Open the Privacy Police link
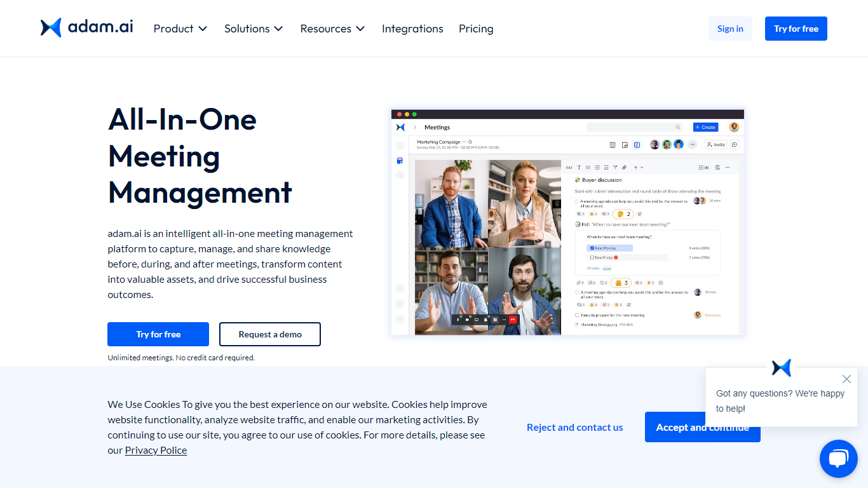 [156, 450]
